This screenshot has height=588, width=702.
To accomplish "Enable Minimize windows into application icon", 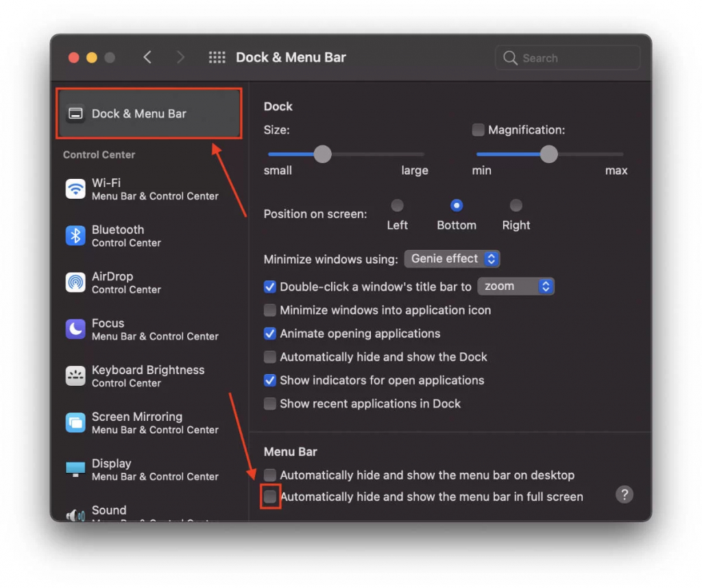I will point(269,310).
